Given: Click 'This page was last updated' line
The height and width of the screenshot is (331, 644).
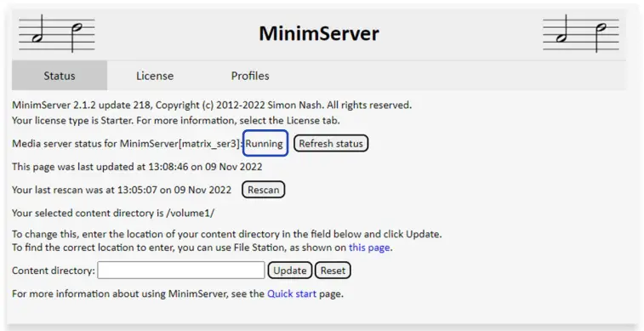Looking at the screenshot, I should (137, 167).
